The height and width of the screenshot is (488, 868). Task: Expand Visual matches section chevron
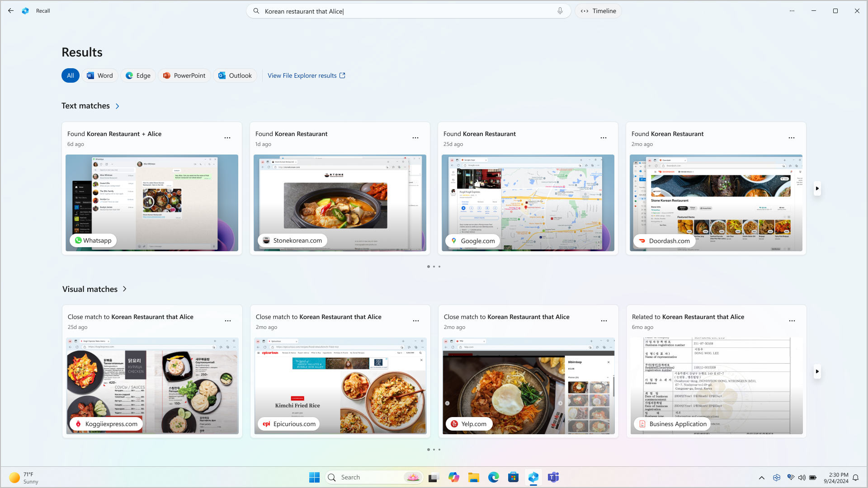[x=124, y=289]
